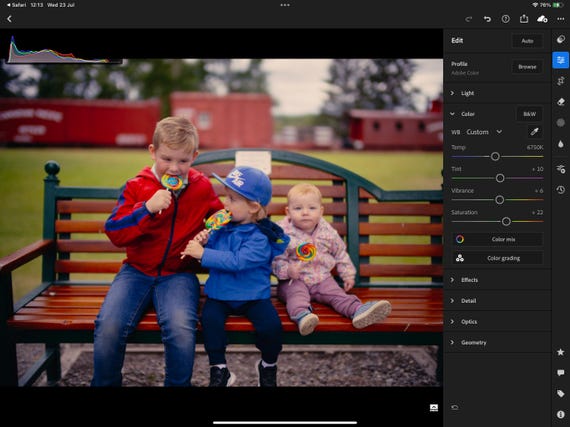This screenshot has width=570, height=427.
Task: Tap the Undo arrow icon
Action: 487,19
